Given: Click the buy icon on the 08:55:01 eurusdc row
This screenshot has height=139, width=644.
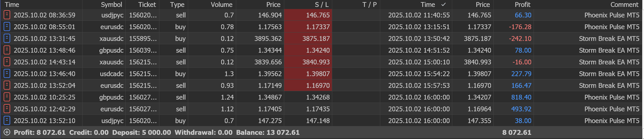Looking at the screenshot, I should click(7, 27).
